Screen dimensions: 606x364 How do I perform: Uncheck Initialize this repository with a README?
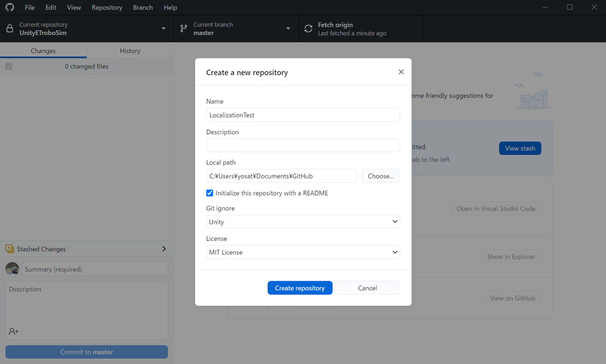tap(209, 193)
